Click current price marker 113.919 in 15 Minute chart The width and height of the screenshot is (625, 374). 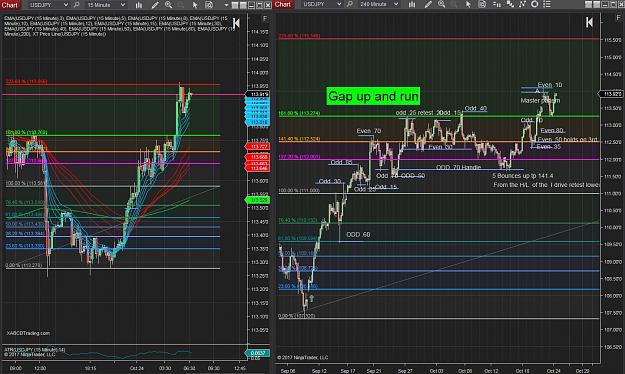[x=258, y=94]
